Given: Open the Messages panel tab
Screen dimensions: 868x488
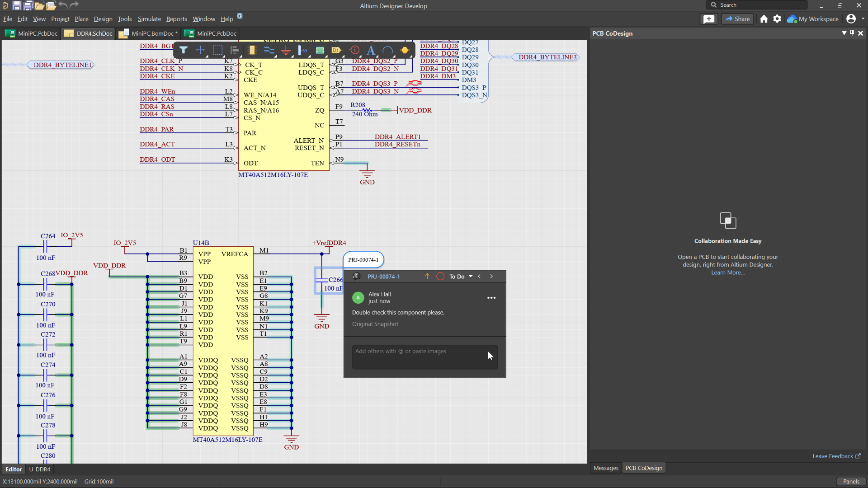Looking at the screenshot, I should 606,468.
